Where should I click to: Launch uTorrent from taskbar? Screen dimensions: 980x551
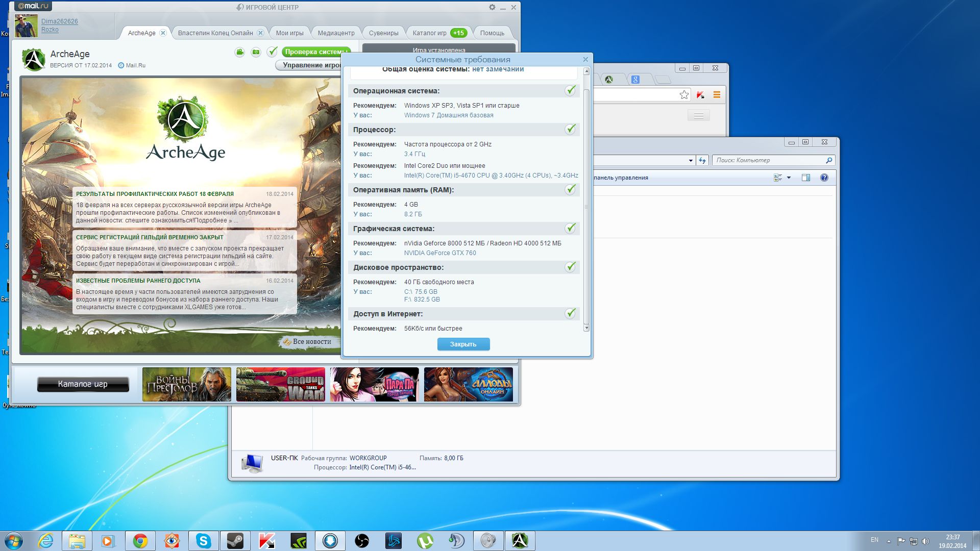point(425,541)
